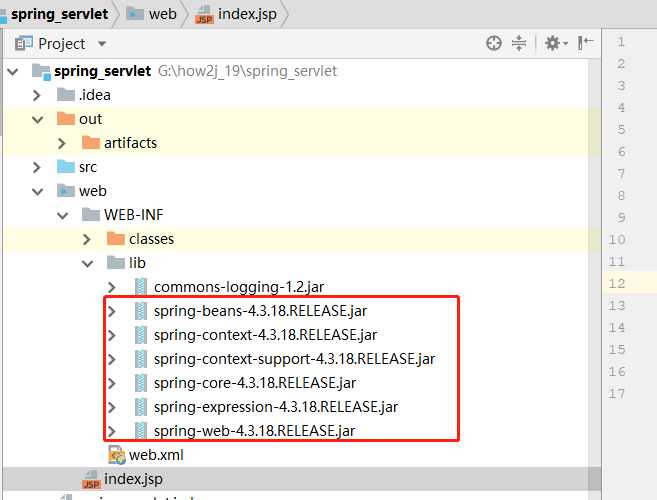Image resolution: width=657 pixels, height=500 pixels.
Task: Expand the .idea folder
Action: (x=37, y=96)
